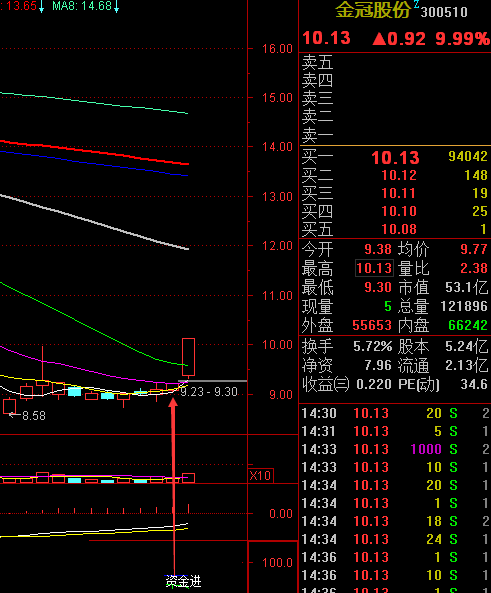This screenshot has width=491, height=593.
Task: Click the 买五 bid price 10.08
Action: coord(399,230)
